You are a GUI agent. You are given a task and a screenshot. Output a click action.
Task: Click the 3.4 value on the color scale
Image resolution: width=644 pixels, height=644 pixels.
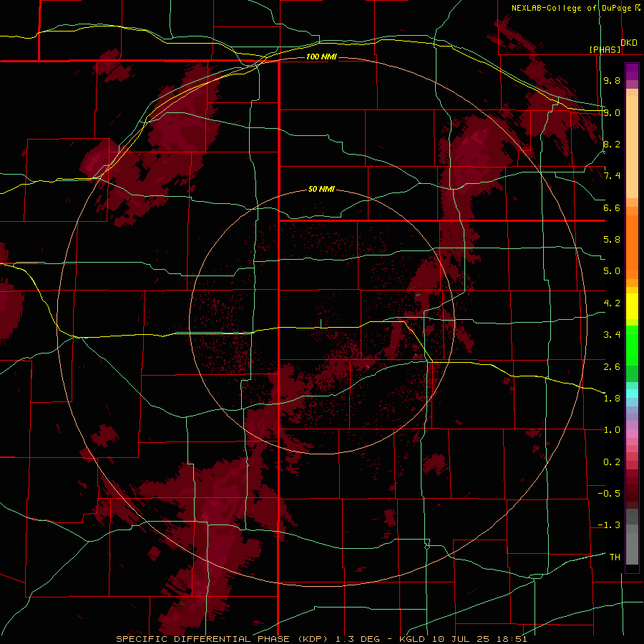pyautogui.click(x=612, y=335)
